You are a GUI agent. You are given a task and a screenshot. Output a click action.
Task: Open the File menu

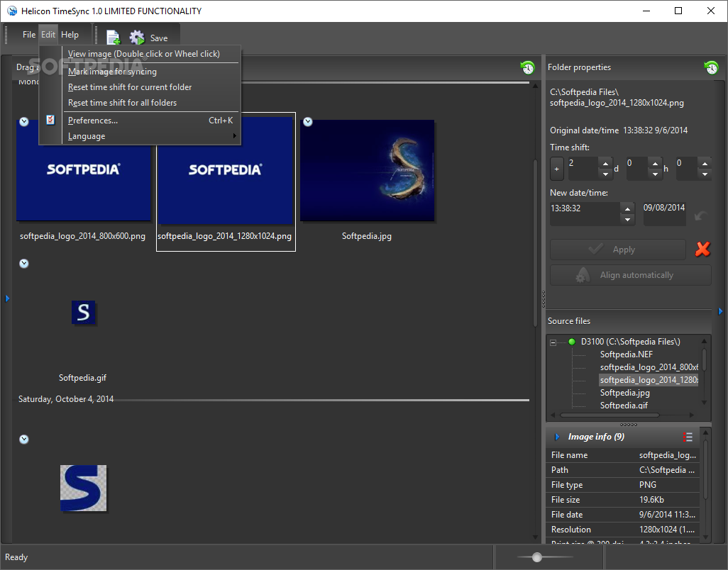click(29, 35)
